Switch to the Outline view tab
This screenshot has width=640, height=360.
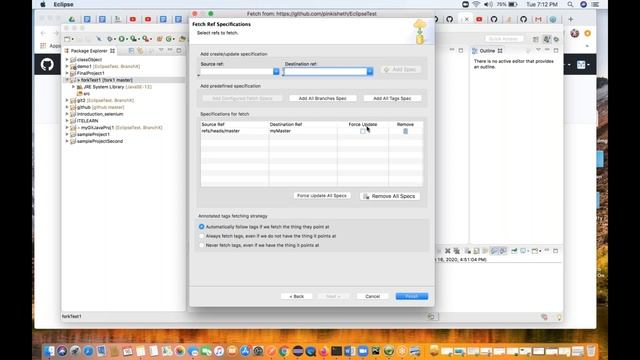pyautogui.click(x=487, y=51)
